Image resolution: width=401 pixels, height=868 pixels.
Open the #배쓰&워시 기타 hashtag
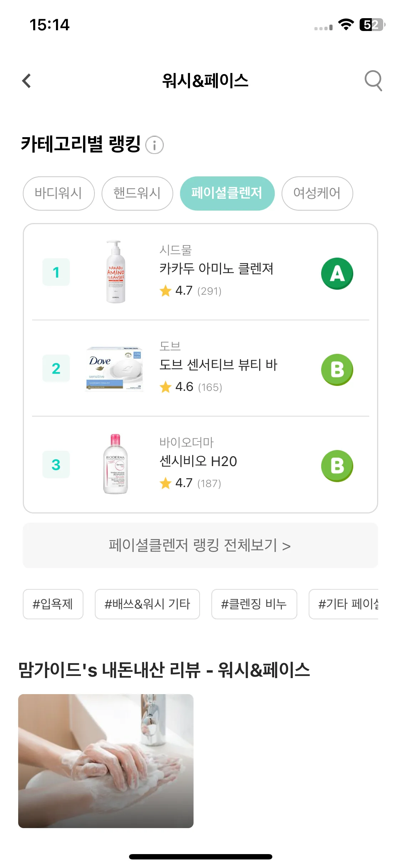click(x=147, y=604)
